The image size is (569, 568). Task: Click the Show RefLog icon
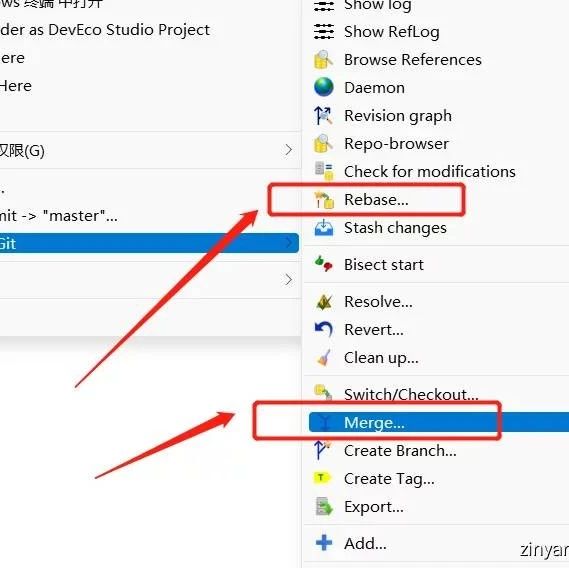[324, 32]
